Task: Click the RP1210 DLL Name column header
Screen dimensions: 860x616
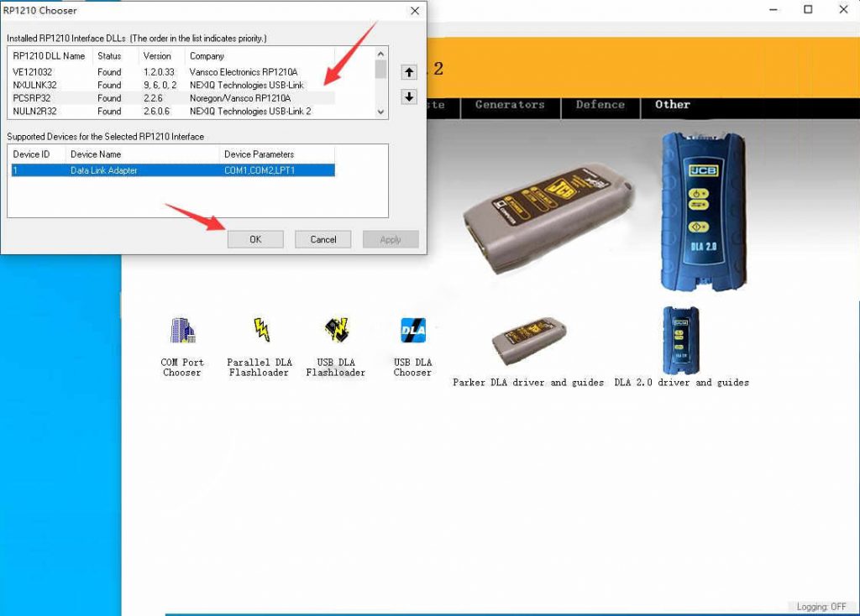Action: click(x=49, y=56)
